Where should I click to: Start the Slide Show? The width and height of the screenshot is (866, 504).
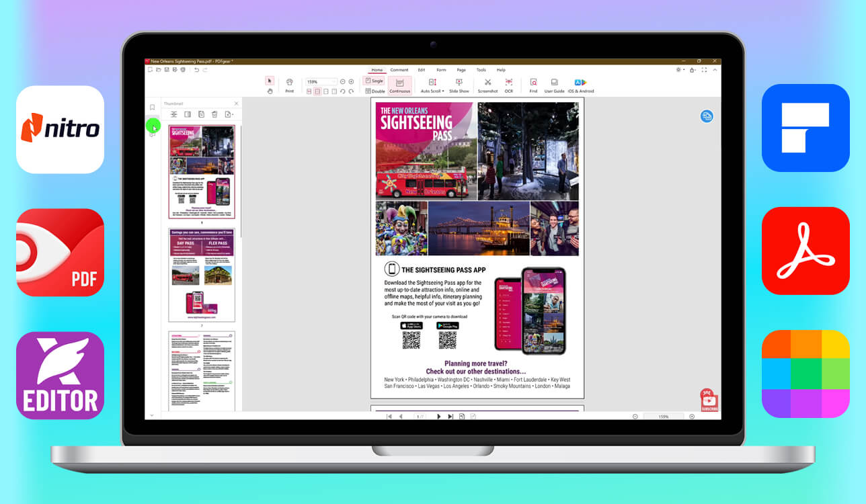[459, 85]
